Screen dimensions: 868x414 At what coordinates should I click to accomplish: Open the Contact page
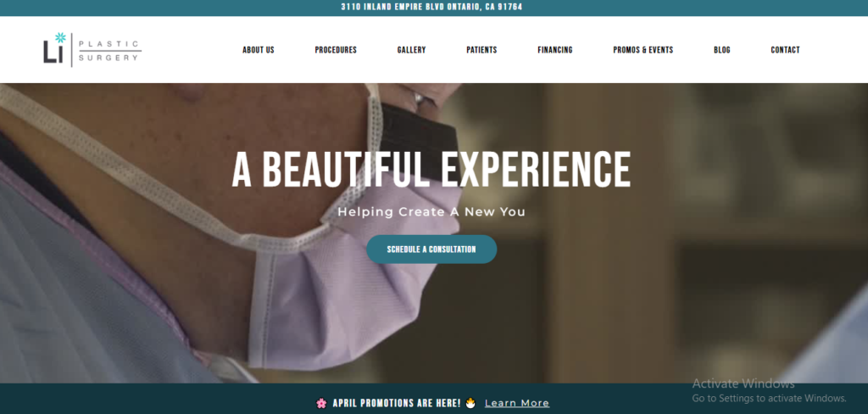(x=785, y=50)
